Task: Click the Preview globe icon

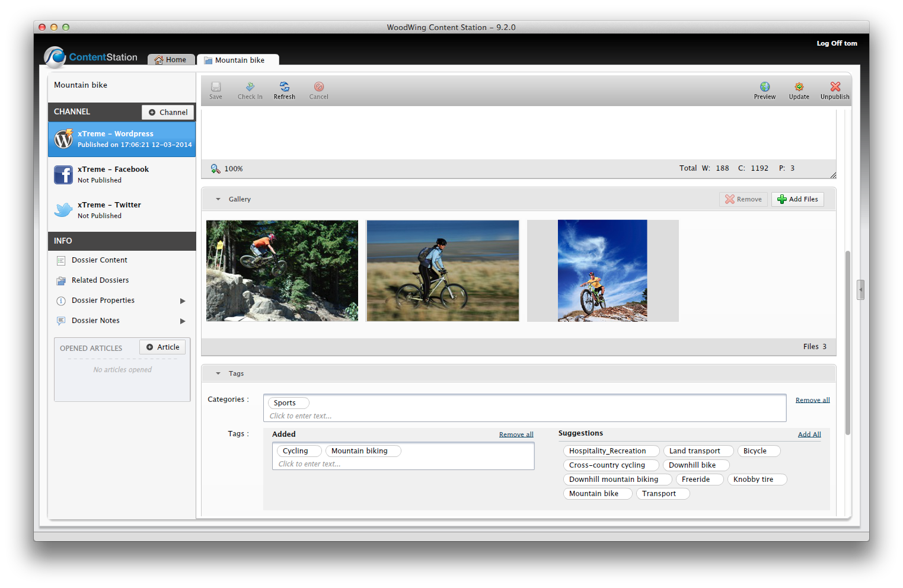Action: pos(764,87)
